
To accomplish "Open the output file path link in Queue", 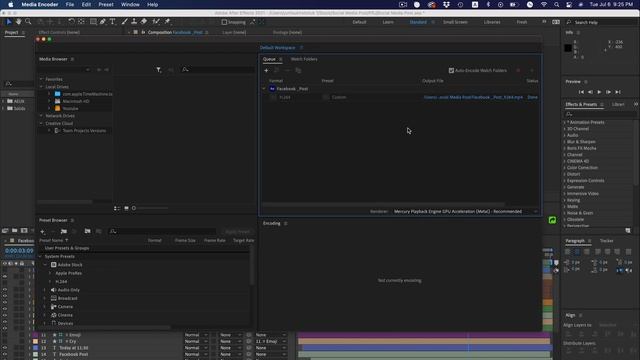I will tap(473, 98).
